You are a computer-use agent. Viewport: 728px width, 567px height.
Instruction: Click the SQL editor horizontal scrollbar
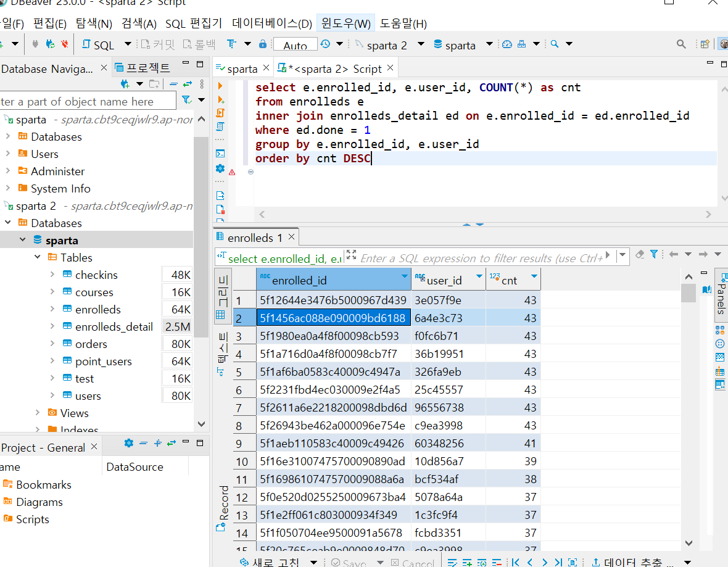(485, 214)
